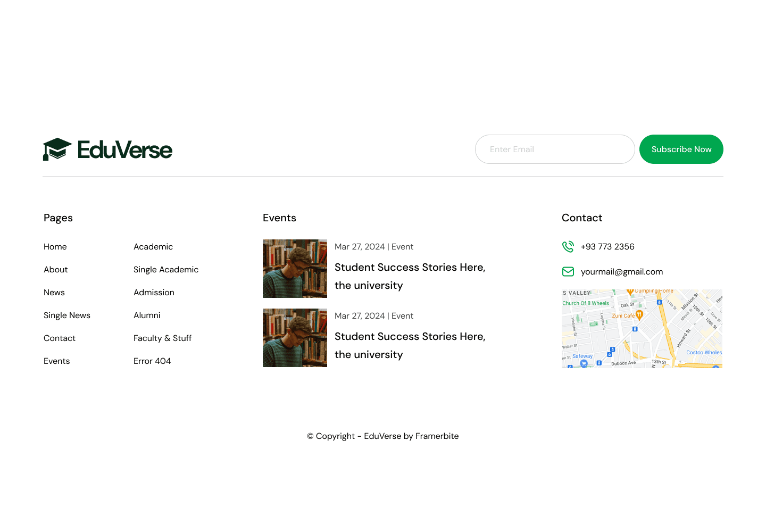Click the Zuni Café marker on the map
The image size is (766, 532).
click(x=639, y=315)
